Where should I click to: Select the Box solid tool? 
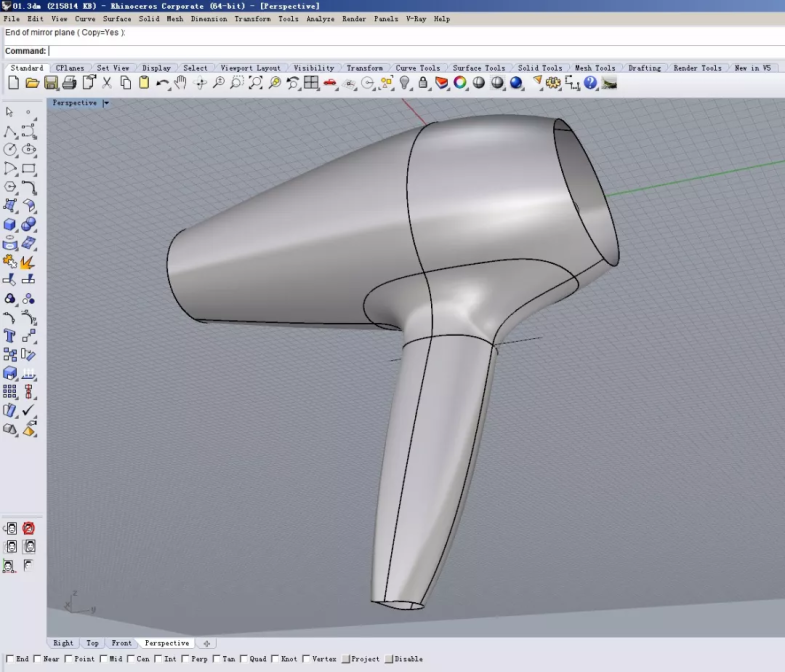point(10,225)
